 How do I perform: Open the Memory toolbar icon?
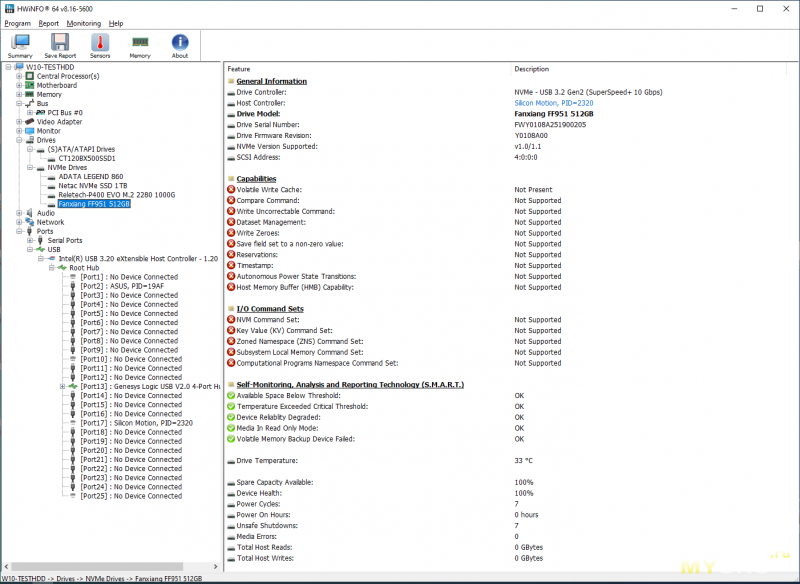(x=140, y=42)
